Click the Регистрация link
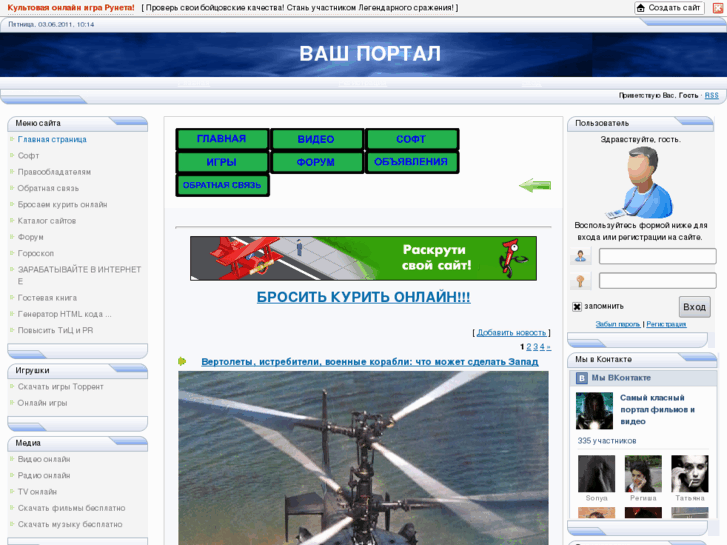727x545 pixels. (666, 324)
